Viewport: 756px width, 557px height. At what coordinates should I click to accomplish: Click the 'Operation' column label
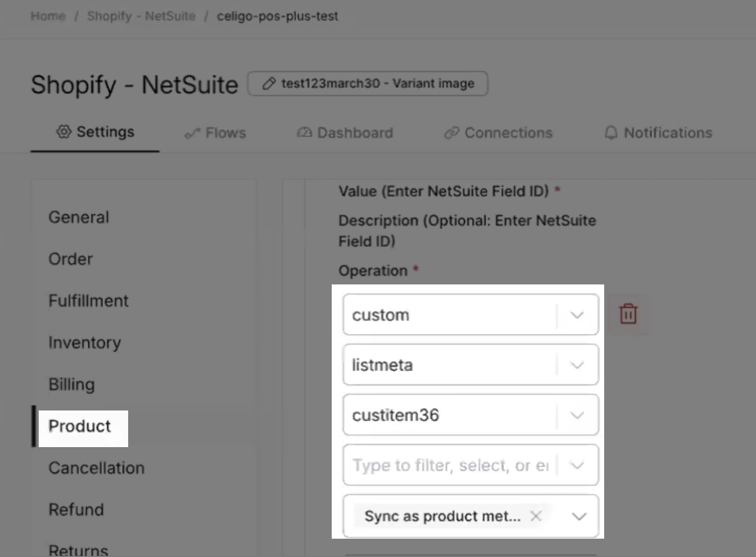tap(373, 270)
